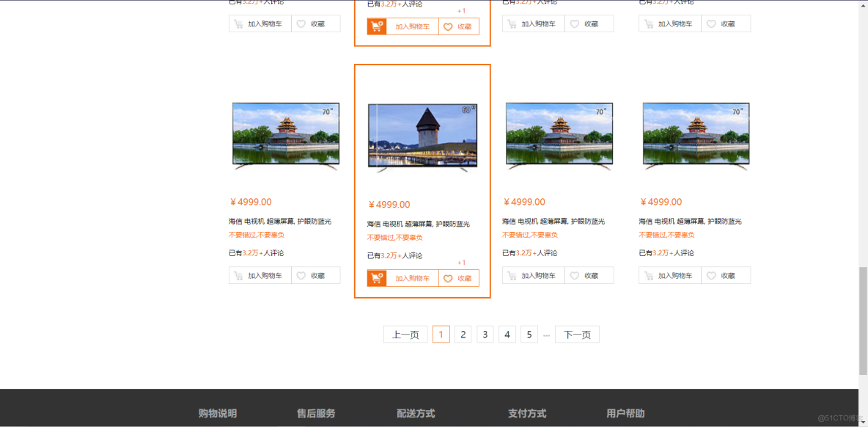Image resolution: width=868 pixels, height=427 pixels.
Task: Click the 不要错过,不要辜负 promo link
Action: click(396, 237)
